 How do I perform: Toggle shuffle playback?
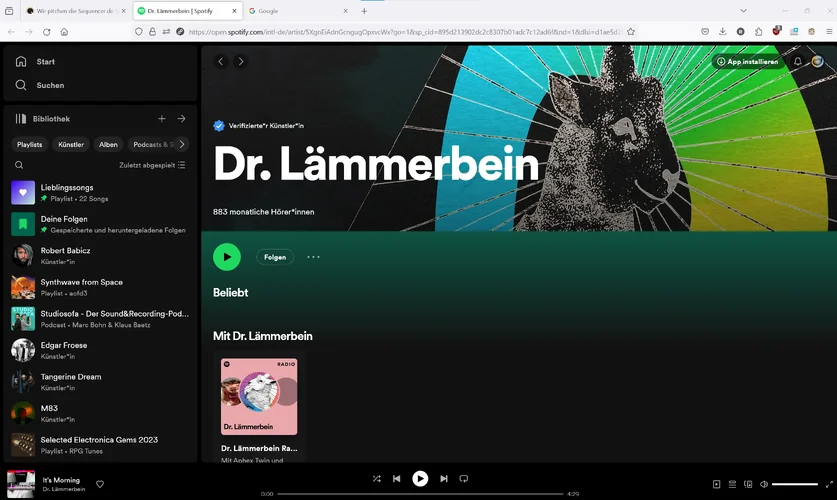(x=376, y=479)
